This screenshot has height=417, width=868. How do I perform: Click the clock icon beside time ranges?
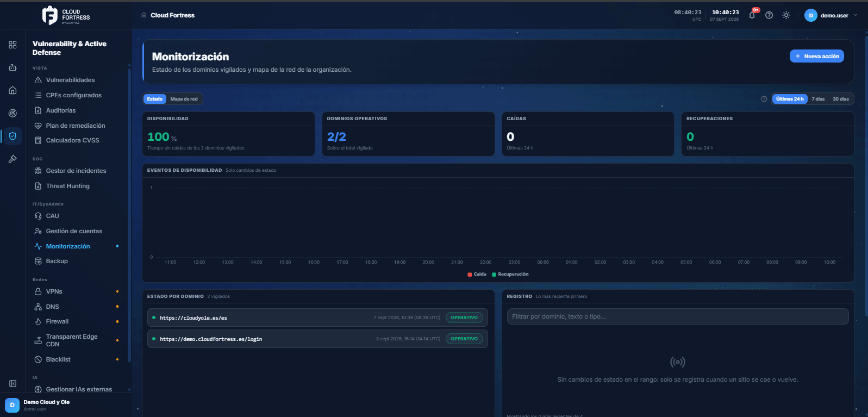pos(764,99)
